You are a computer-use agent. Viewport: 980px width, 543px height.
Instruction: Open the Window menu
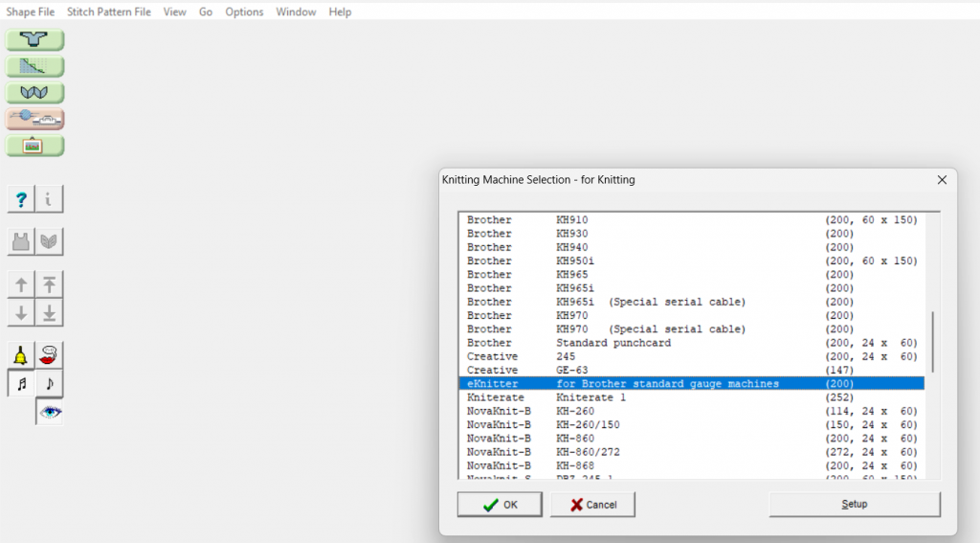[x=296, y=11]
